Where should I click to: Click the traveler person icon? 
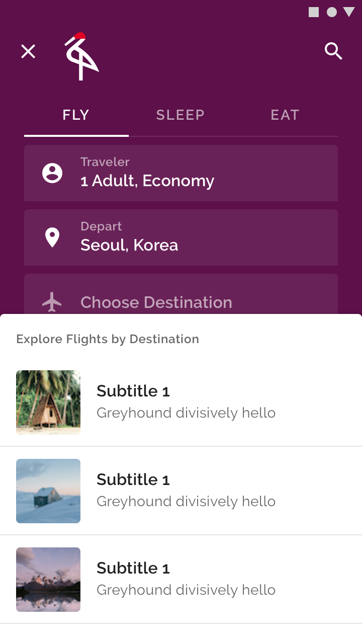52,173
